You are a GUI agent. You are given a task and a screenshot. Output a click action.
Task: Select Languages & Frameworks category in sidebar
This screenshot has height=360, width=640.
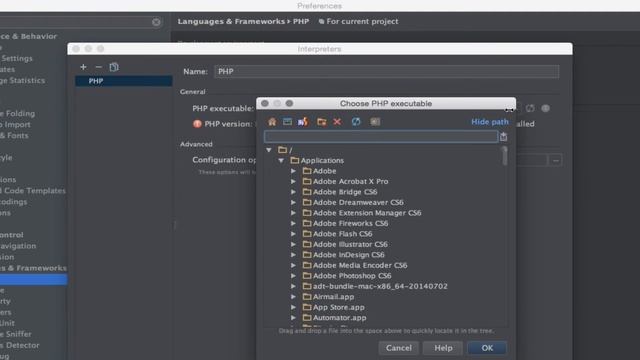(33, 268)
